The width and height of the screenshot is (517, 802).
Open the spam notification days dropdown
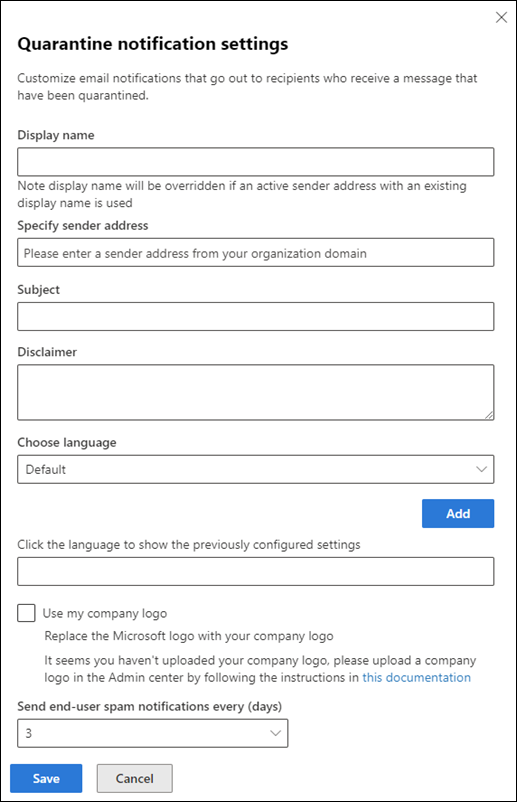pos(152,733)
